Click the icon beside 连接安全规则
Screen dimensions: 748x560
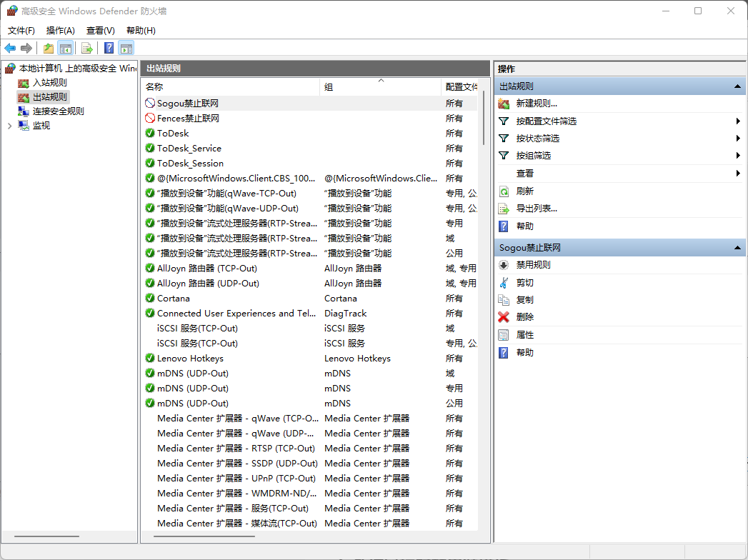coord(24,111)
